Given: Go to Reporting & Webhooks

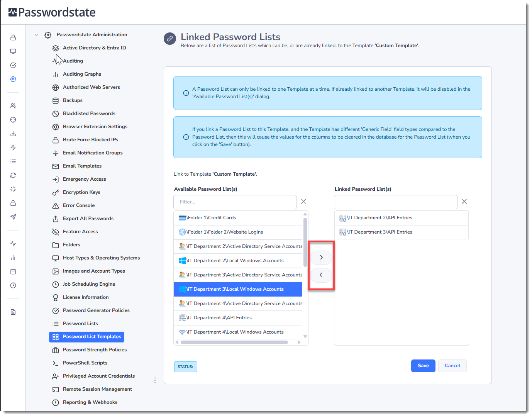Looking at the screenshot, I should point(90,402).
